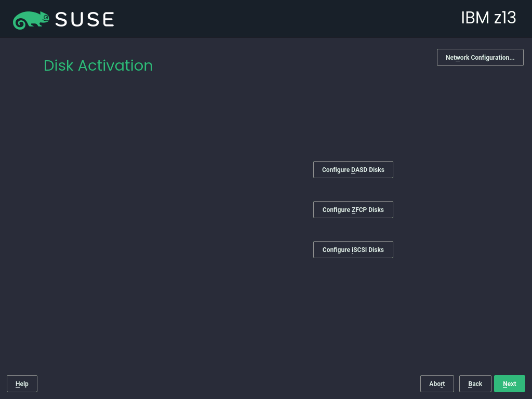Start ZFCP disk configuration
This screenshot has width=532, height=399.
353,209
